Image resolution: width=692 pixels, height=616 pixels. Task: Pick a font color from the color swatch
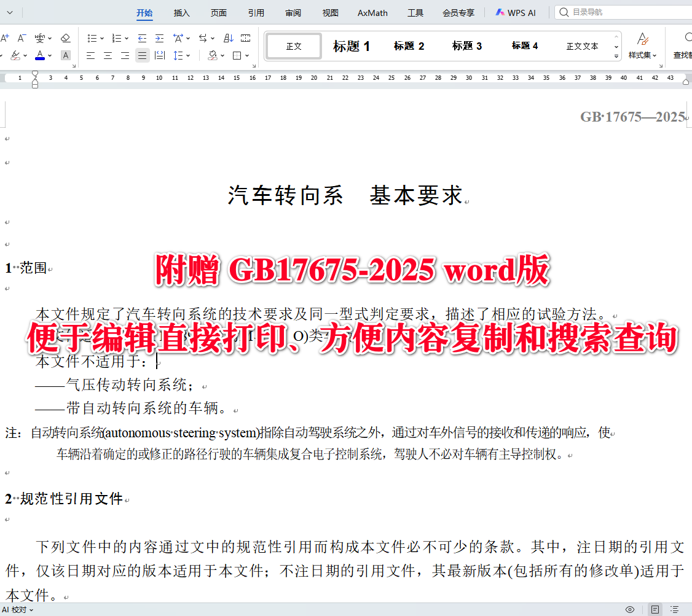(x=40, y=55)
